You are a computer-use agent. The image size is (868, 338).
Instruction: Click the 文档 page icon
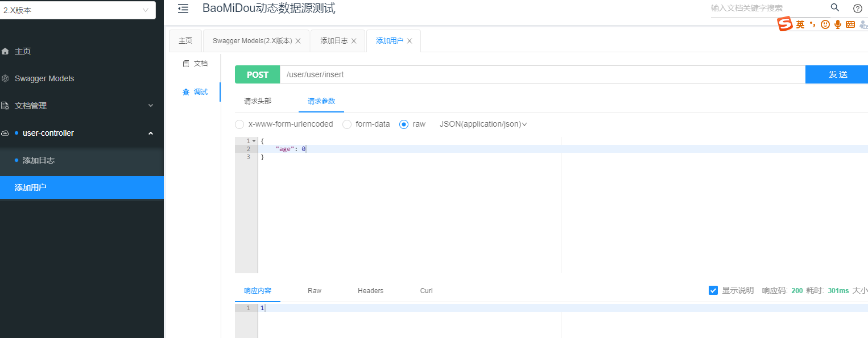click(185, 64)
